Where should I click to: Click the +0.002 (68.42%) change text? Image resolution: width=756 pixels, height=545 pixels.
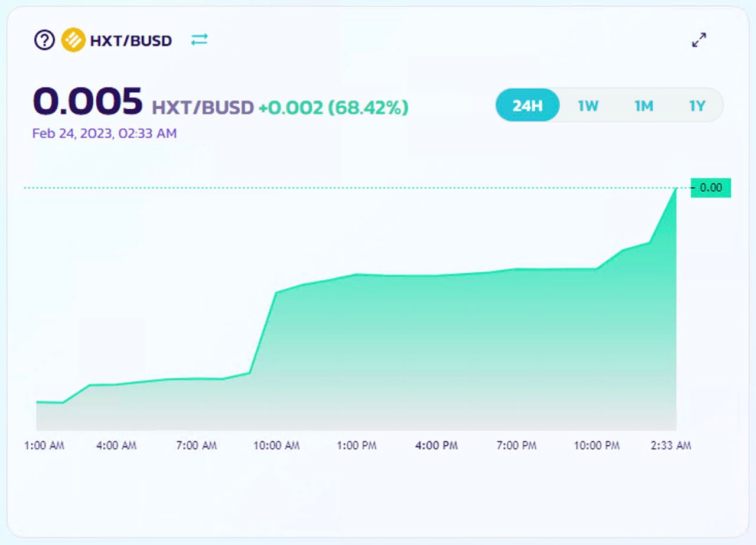coord(334,107)
